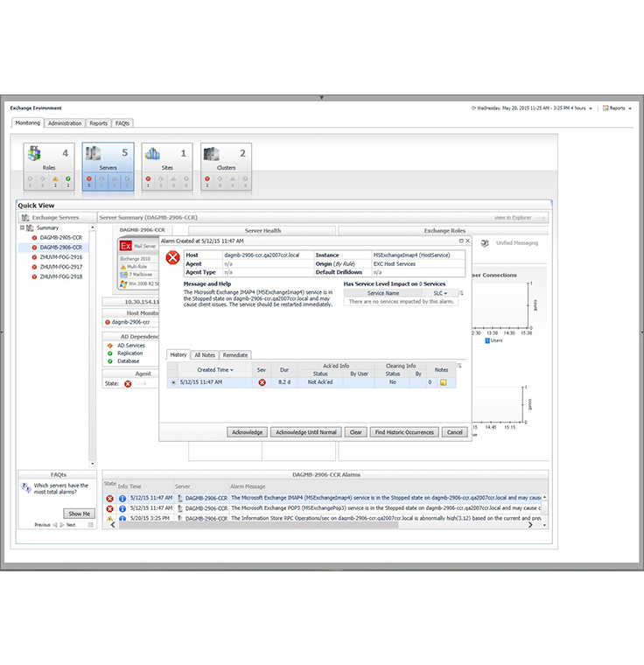Image resolution: width=644 pixels, height=665 pixels.
Task: Select ZHUVM-FOG-2918 in server tree
Action: [61, 277]
